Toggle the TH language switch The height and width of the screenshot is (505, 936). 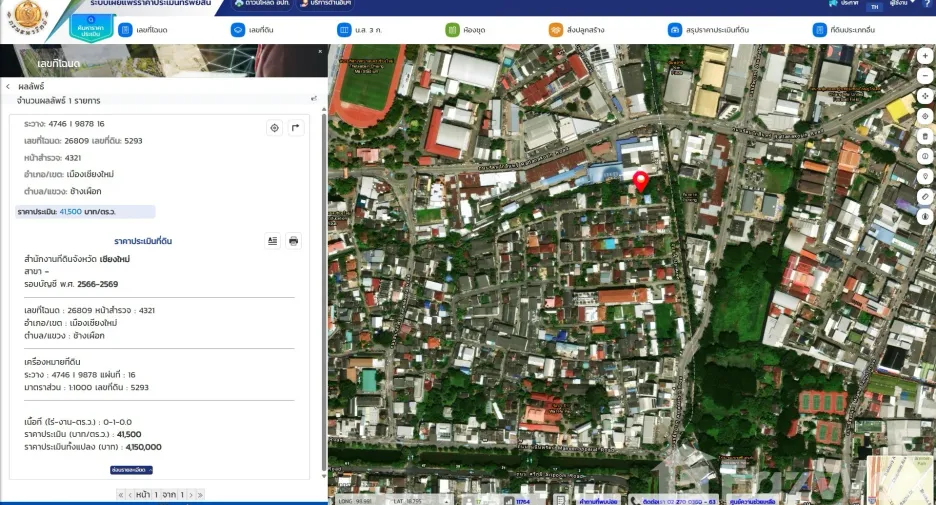(875, 7)
